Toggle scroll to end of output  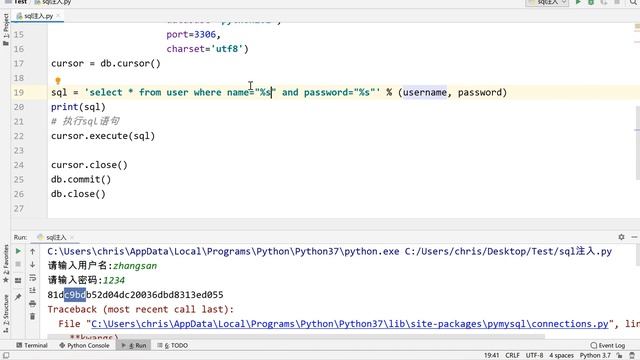pyautogui.click(x=33, y=290)
